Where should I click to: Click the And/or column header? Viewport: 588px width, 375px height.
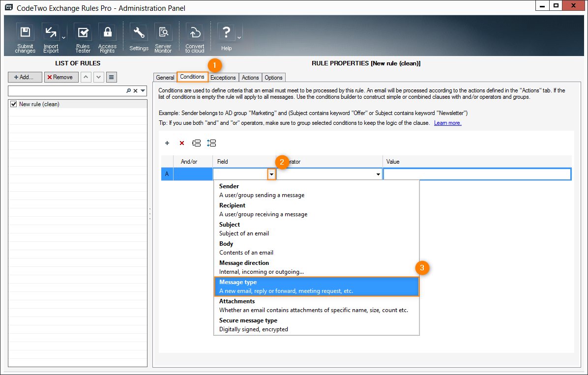click(193, 162)
